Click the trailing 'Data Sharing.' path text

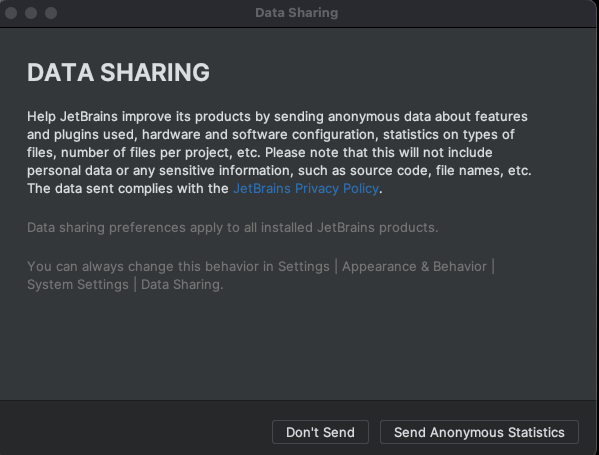tap(182, 285)
